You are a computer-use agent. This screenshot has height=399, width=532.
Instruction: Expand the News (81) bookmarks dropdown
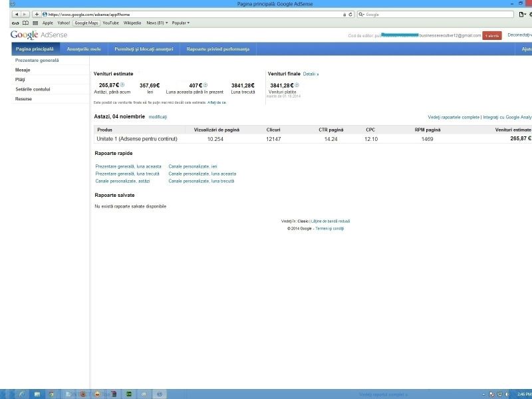click(156, 23)
